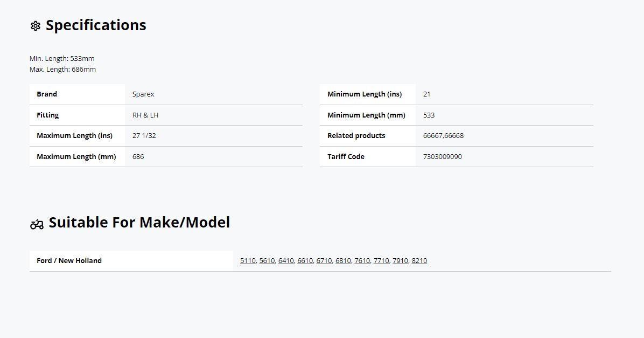Open the 5610 model link
Screen dimensions: 644x338
tap(267, 261)
